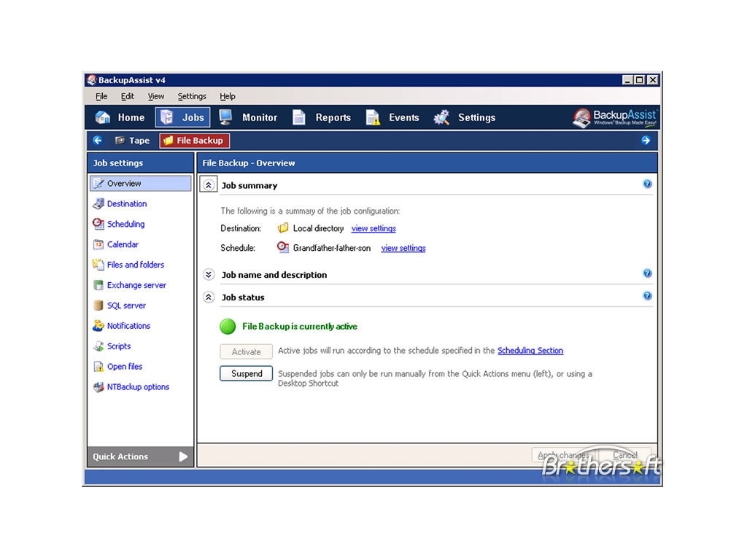Follow the Scheduling Section link

click(x=530, y=351)
